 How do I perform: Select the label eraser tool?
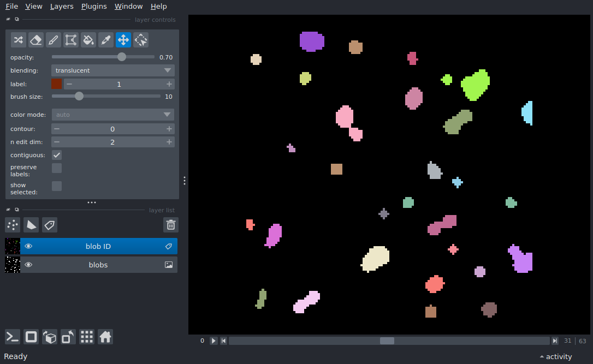36,40
